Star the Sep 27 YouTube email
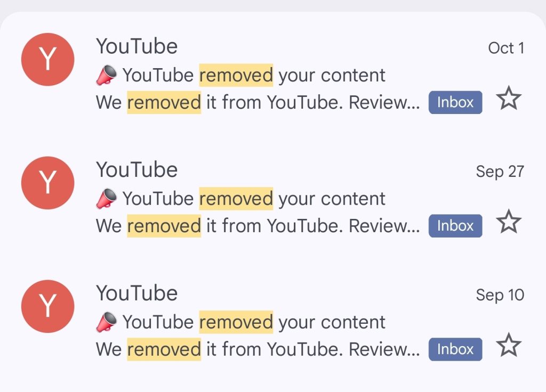 [x=509, y=222]
